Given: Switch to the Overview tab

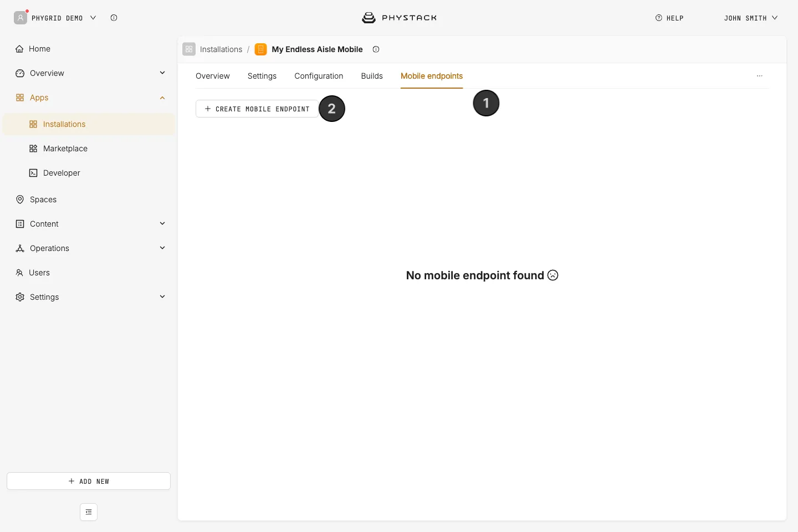Looking at the screenshot, I should 213,76.
